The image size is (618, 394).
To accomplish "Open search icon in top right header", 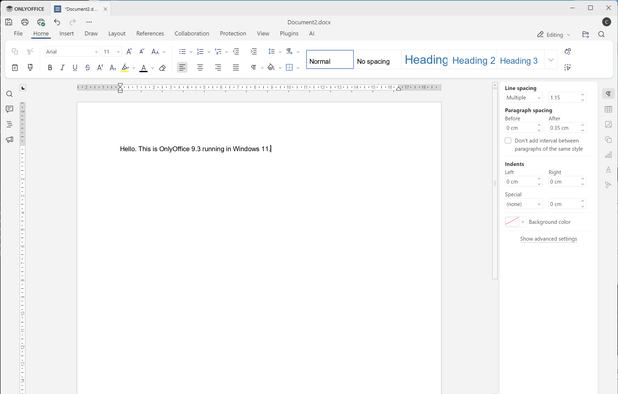I will [601, 35].
